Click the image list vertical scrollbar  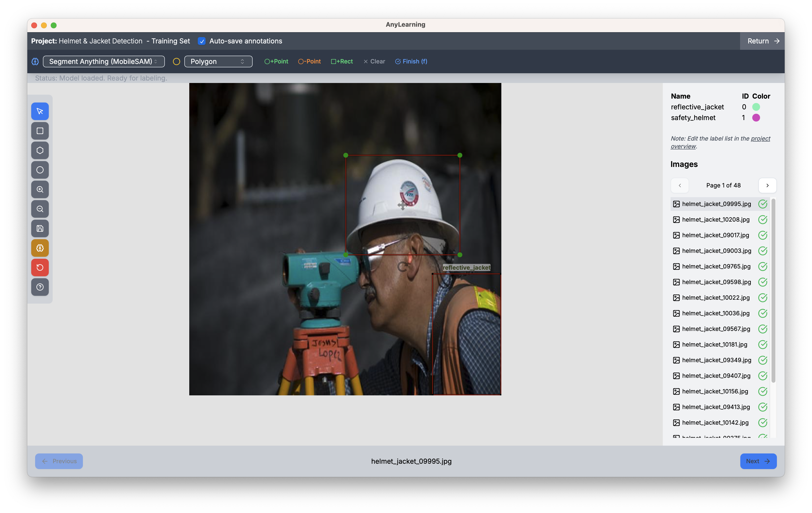[773, 290]
